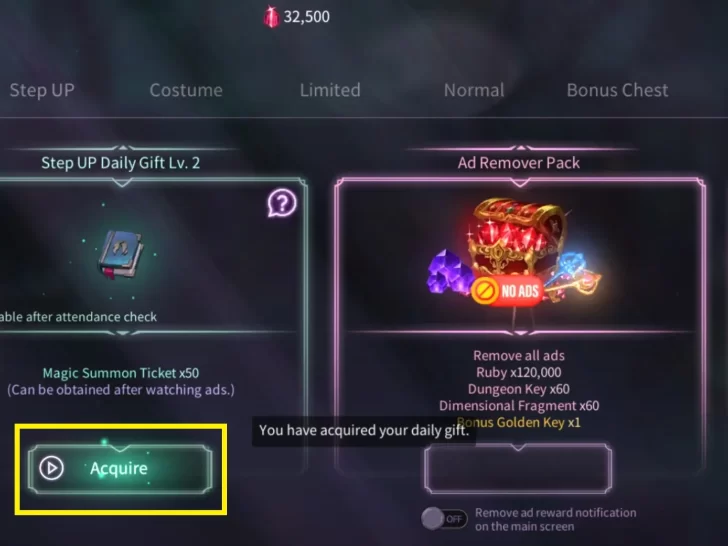Acquire the Step UP daily gift
This screenshot has width=728, height=546.
[x=120, y=468]
